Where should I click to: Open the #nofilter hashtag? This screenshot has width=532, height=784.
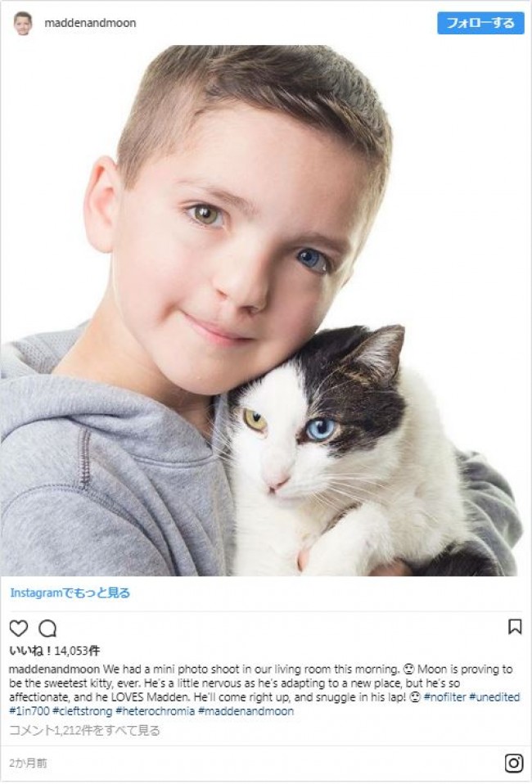click(444, 697)
